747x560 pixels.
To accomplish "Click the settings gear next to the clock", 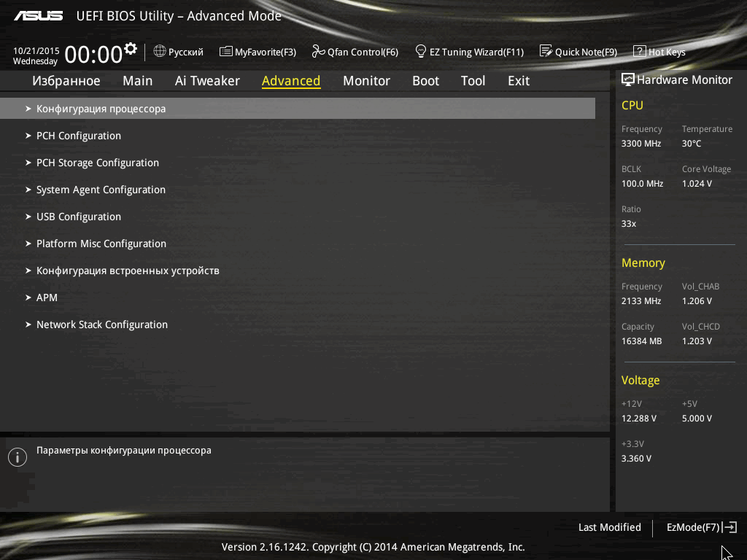I will click(131, 49).
